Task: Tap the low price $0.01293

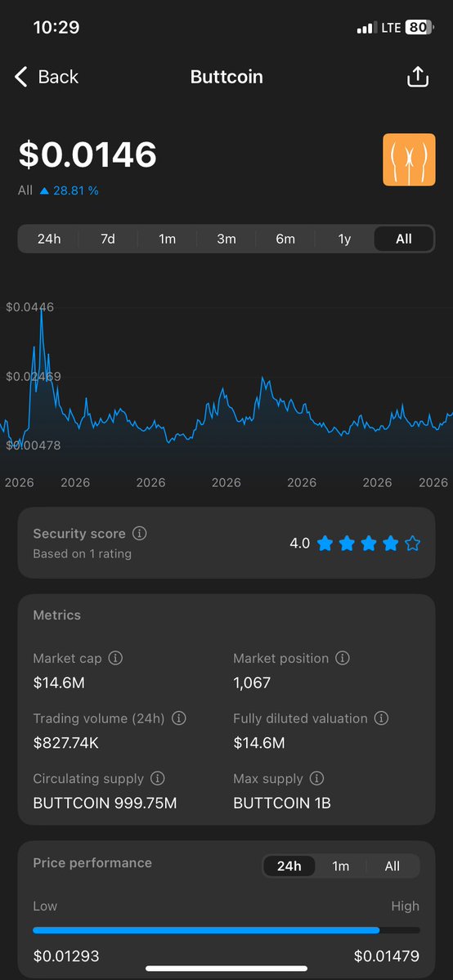Action: 65,956
